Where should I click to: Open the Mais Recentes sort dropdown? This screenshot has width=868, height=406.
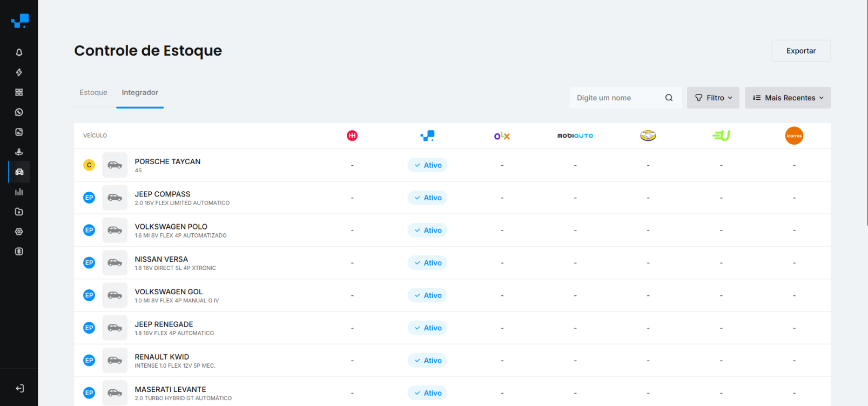(x=788, y=98)
